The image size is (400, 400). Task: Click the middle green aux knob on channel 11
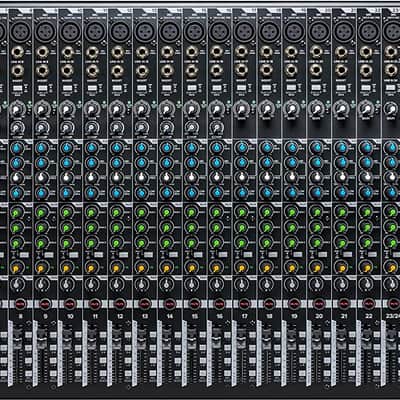91,228
